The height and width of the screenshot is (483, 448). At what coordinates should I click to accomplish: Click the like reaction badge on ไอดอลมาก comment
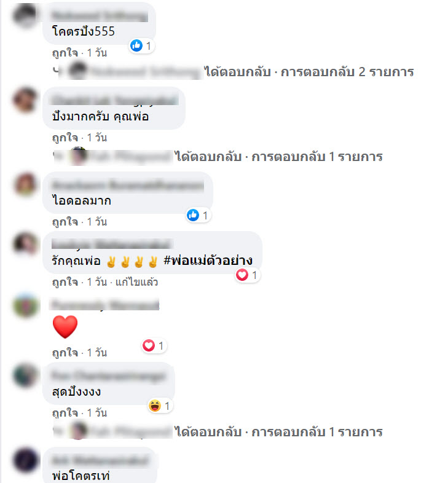198,215
